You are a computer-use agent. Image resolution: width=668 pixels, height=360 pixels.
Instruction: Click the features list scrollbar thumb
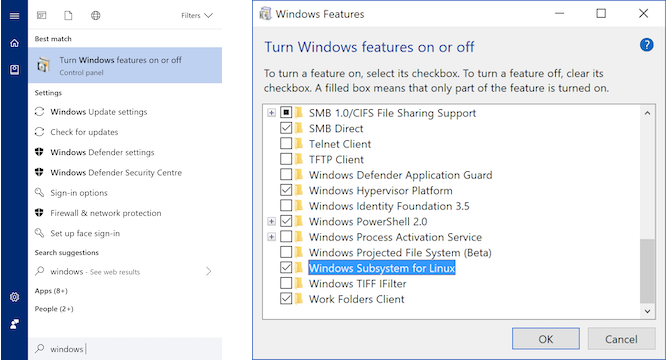click(x=647, y=271)
